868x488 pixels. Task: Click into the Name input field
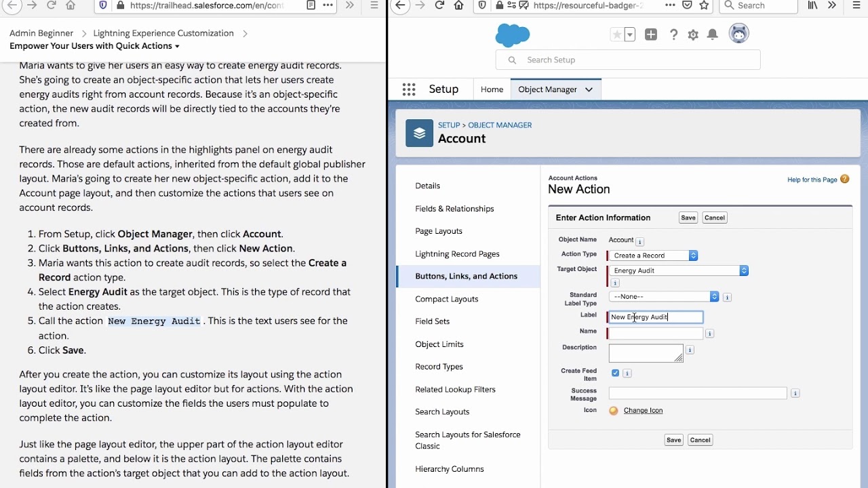coord(656,333)
